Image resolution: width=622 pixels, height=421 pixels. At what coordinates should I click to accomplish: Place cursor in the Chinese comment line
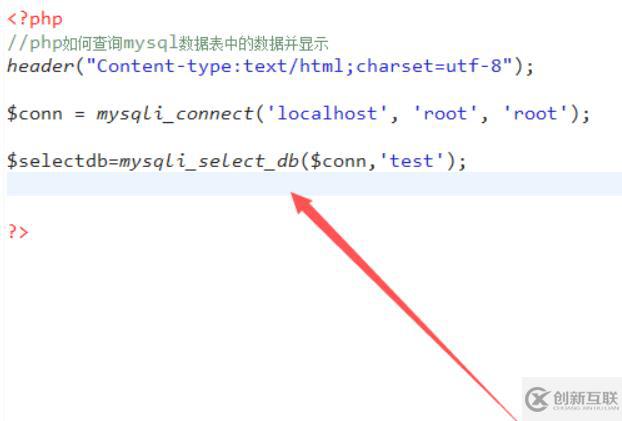point(167,43)
